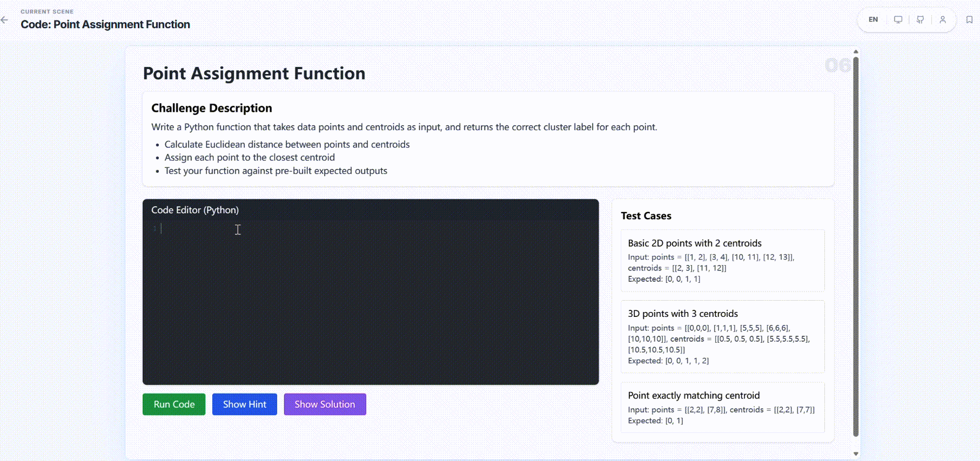Click bullet 'Assign each point to the closest centroid'
Viewport: 980px width, 461px height.
click(x=250, y=158)
